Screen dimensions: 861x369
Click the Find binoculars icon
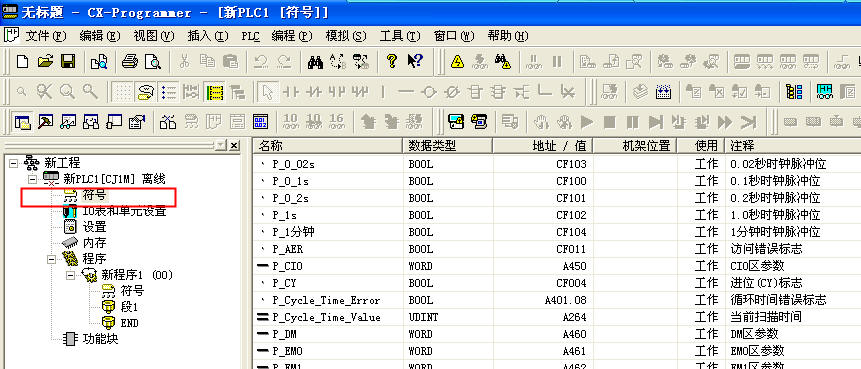[315, 61]
